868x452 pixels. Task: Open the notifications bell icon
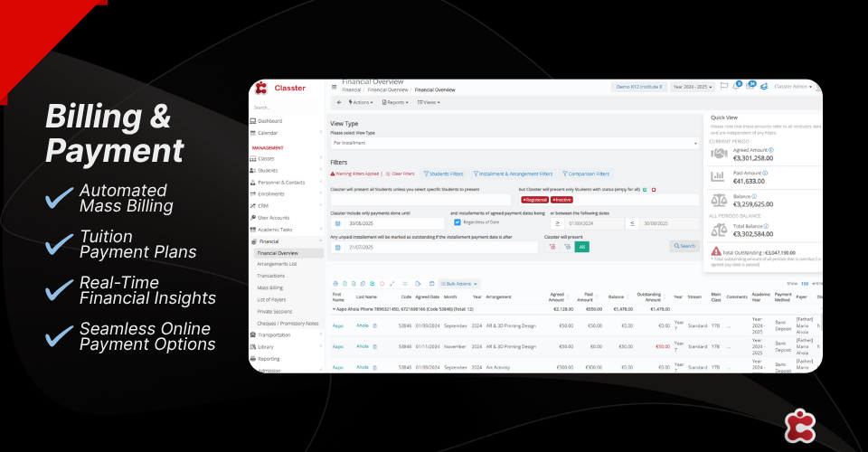736,86
